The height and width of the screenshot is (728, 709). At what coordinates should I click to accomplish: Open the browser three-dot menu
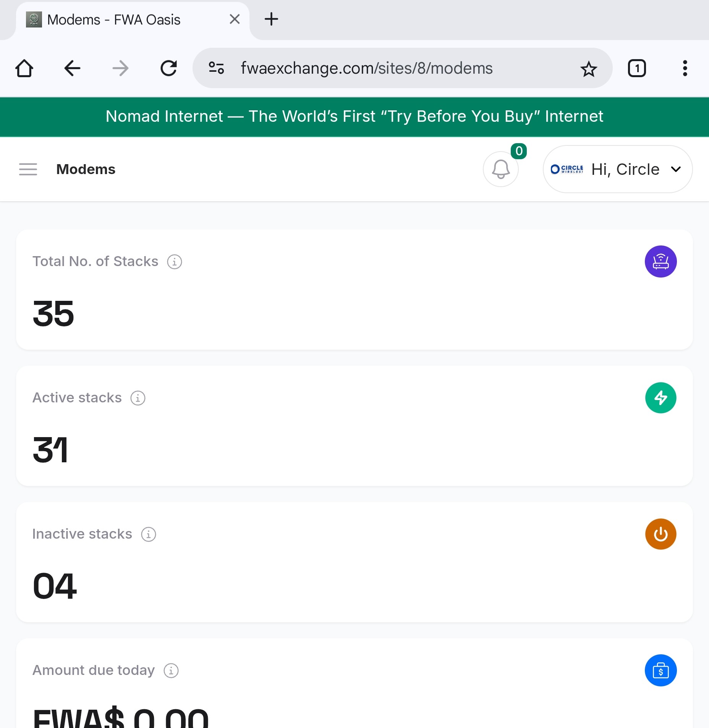pyautogui.click(x=685, y=68)
